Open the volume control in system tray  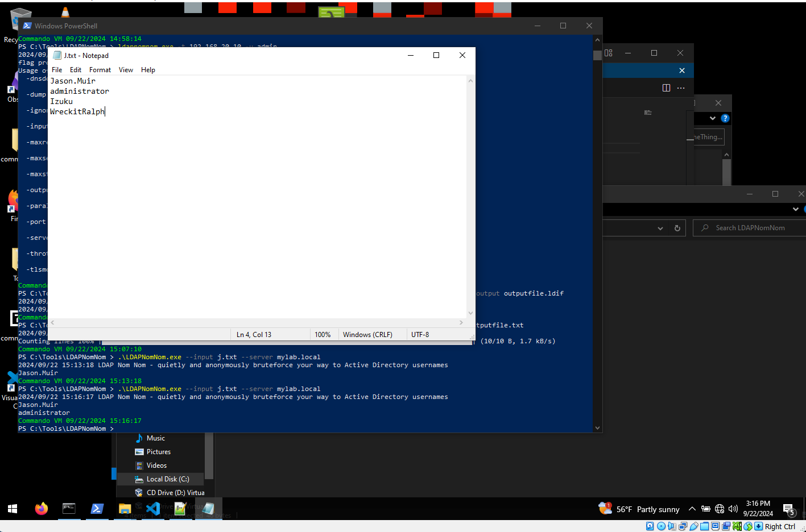tap(733, 509)
